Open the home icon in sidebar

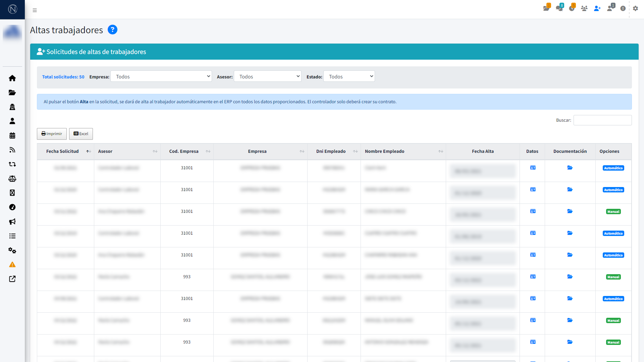[12, 78]
